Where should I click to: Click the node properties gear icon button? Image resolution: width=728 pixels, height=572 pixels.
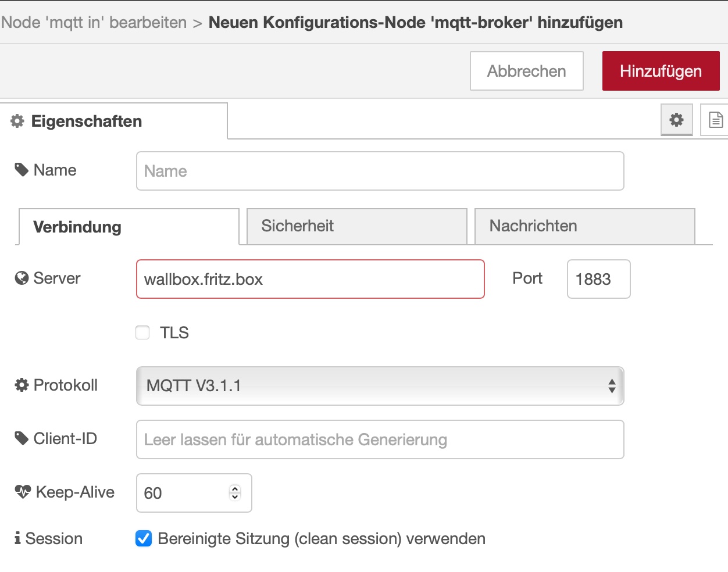[x=676, y=120]
